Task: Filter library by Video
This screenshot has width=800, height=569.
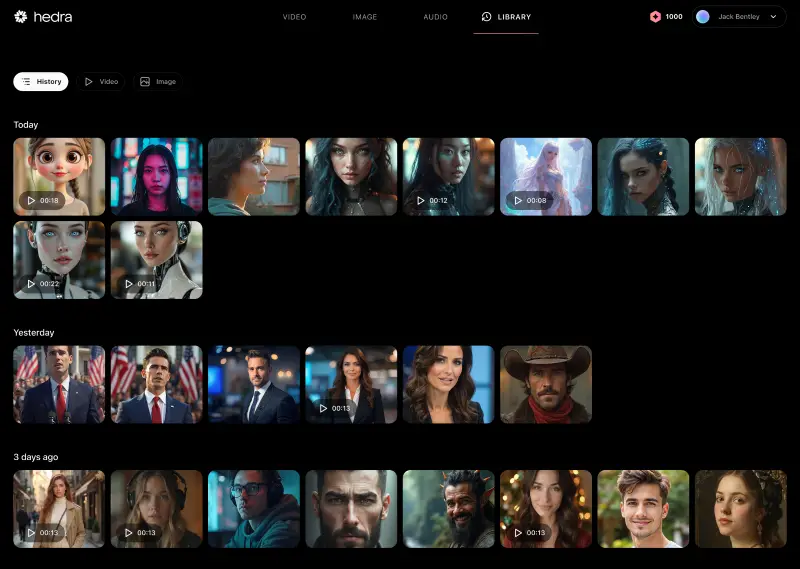Action: point(101,81)
